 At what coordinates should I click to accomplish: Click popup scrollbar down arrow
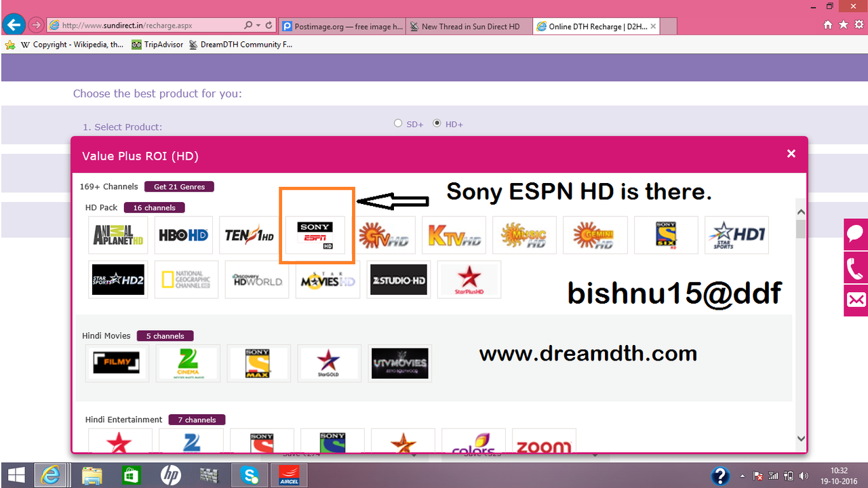point(801,439)
